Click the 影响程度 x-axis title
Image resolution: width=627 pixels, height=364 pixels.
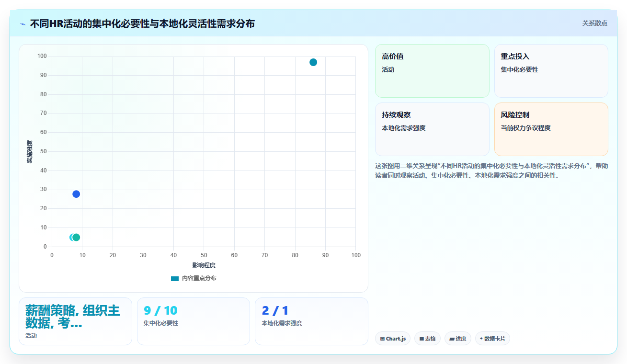pos(204,265)
